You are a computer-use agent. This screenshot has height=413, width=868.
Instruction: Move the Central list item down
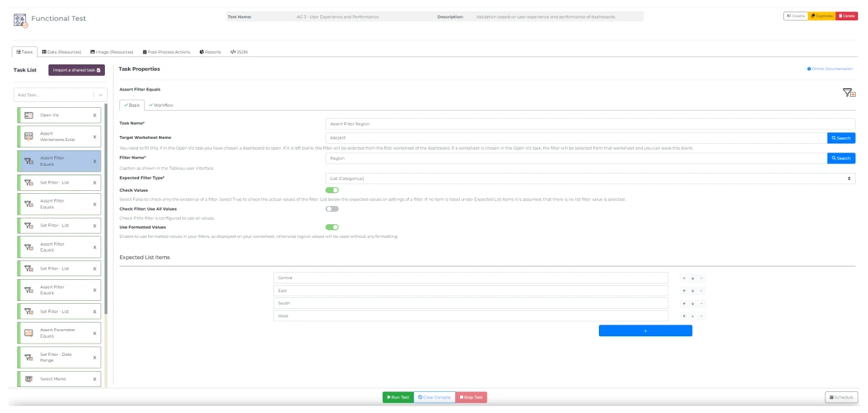click(692, 278)
